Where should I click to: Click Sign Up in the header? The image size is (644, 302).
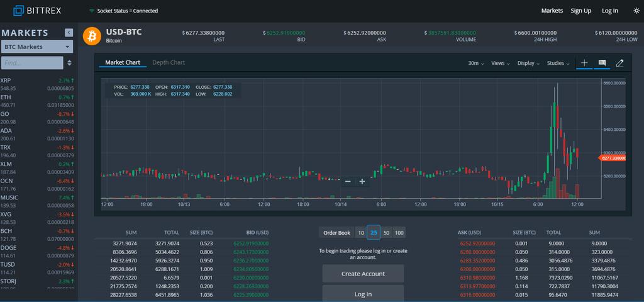(580, 11)
